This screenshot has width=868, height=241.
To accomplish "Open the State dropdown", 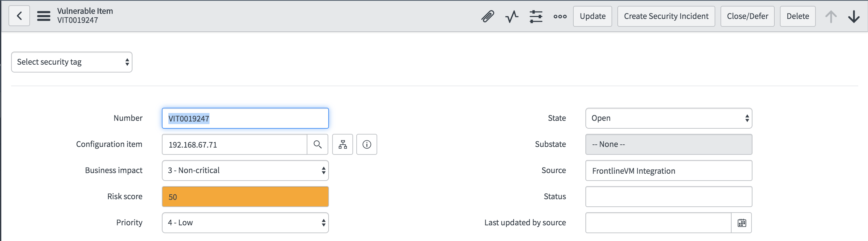I will [x=669, y=118].
